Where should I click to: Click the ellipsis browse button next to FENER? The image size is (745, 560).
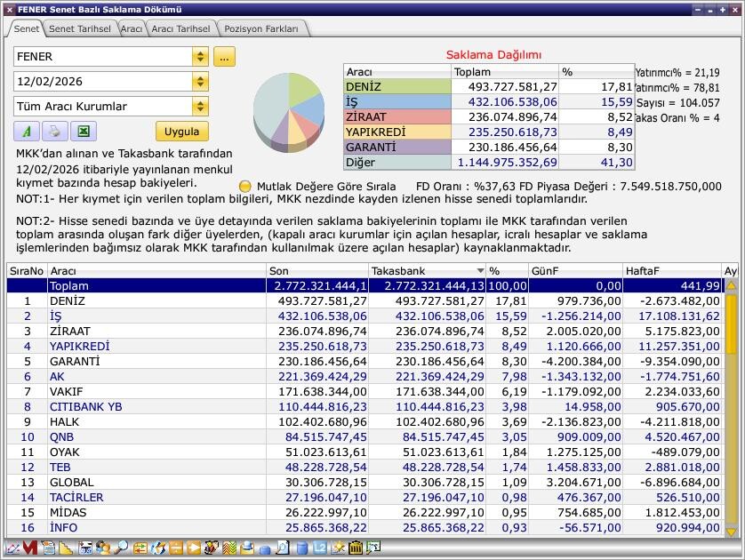coord(224,57)
